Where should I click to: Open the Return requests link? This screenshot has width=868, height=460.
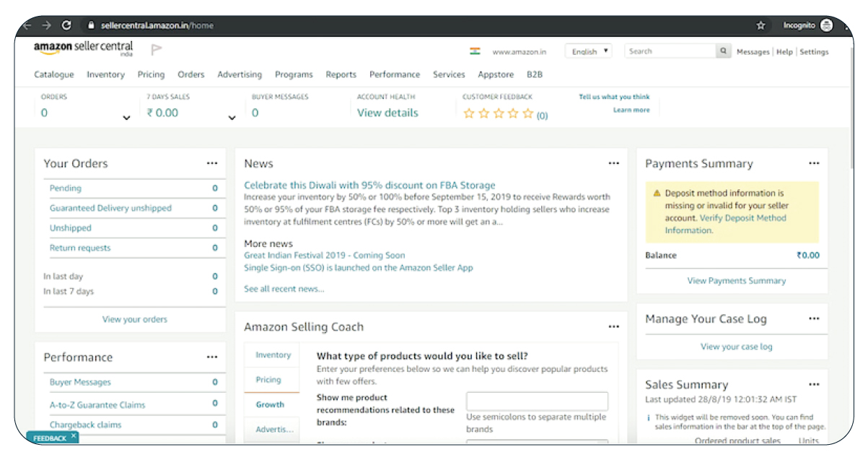tap(80, 248)
